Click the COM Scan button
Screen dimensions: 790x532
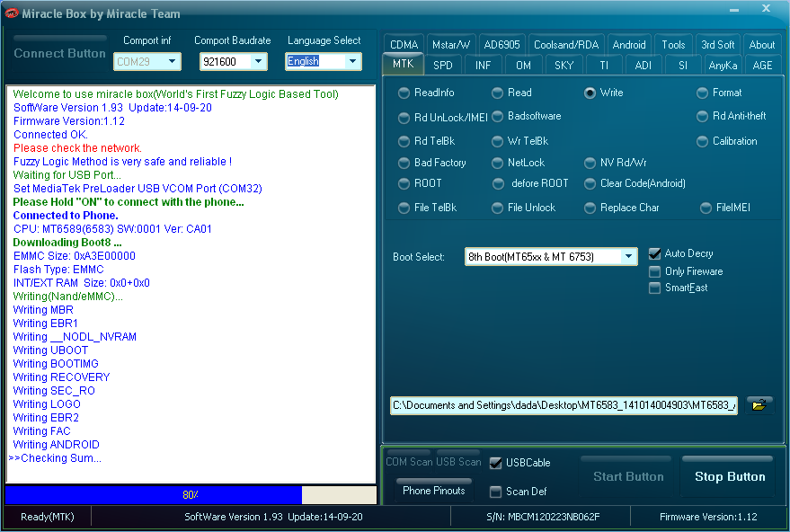click(409, 462)
